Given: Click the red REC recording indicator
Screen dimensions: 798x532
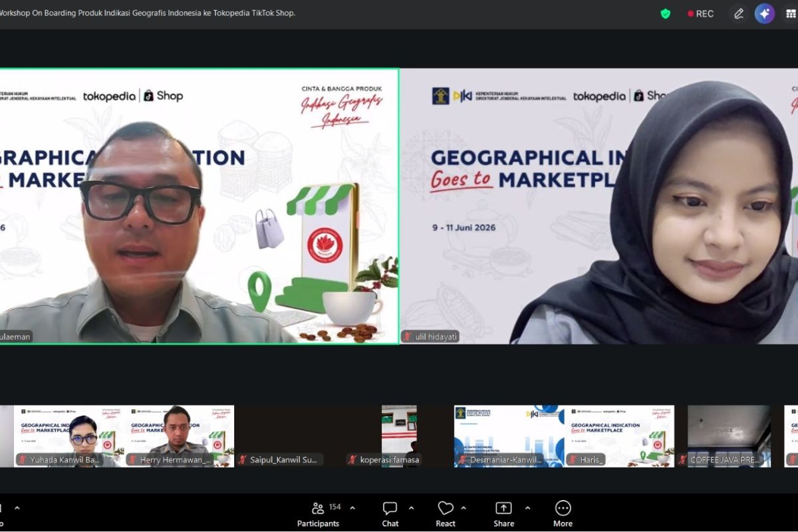Looking at the screenshot, I should [x=701, y=13].
